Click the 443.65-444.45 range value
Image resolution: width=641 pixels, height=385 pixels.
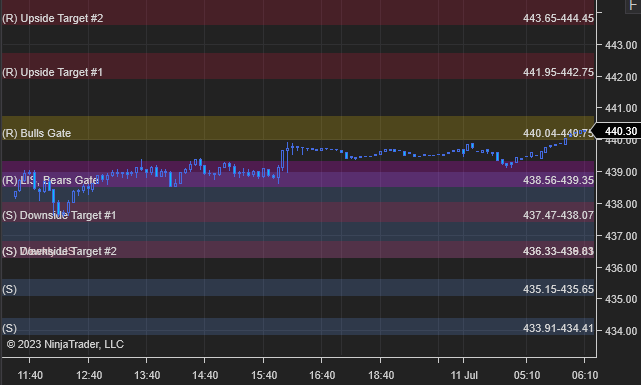[x=558, y=18]
